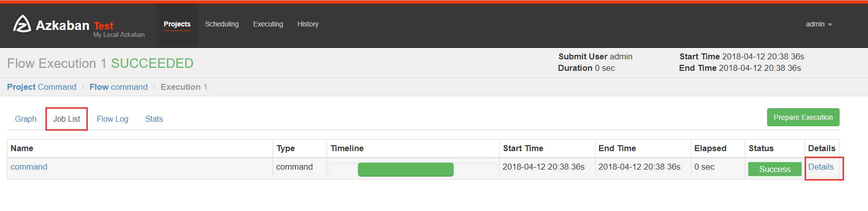Click the green Success status badge
868x211 pixels.
(775, 169)
